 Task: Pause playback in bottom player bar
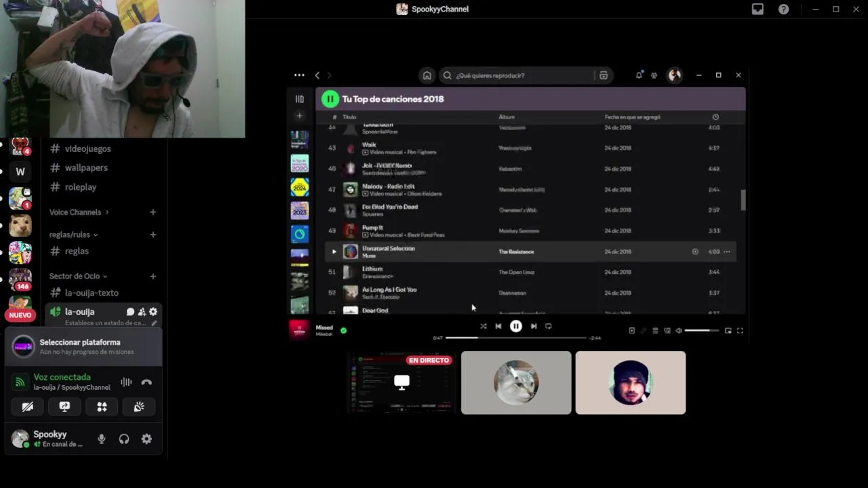tap(516, 326)
